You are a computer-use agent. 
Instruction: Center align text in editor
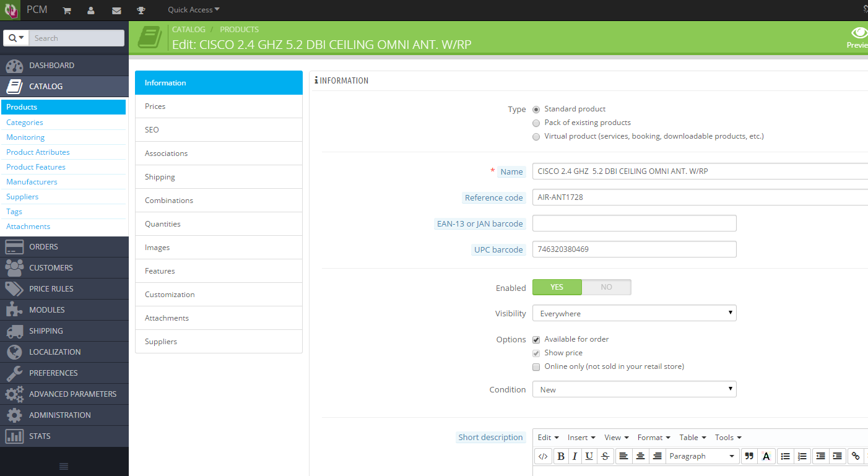[x=641, y=456]
